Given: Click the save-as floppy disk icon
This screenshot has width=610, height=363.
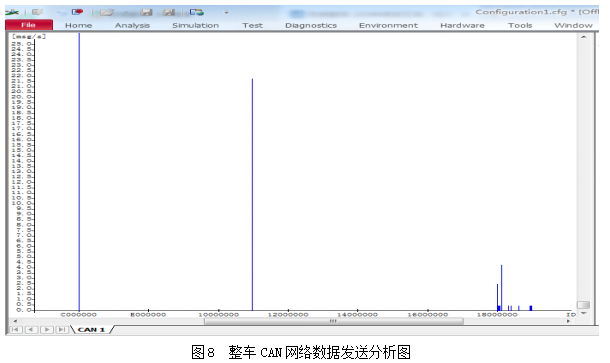Looking at the screenshot, I should (169, 12).
